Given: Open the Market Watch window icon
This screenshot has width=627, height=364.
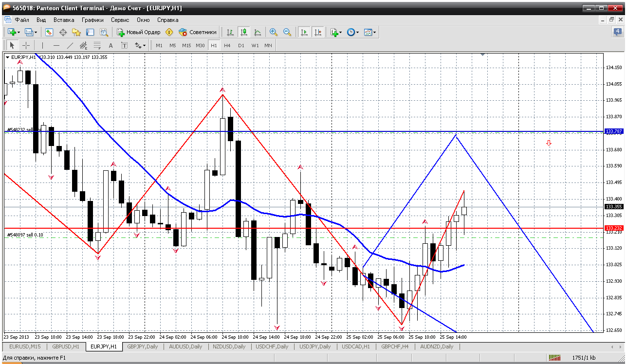Looking at the screenshot, I should 49,32.
